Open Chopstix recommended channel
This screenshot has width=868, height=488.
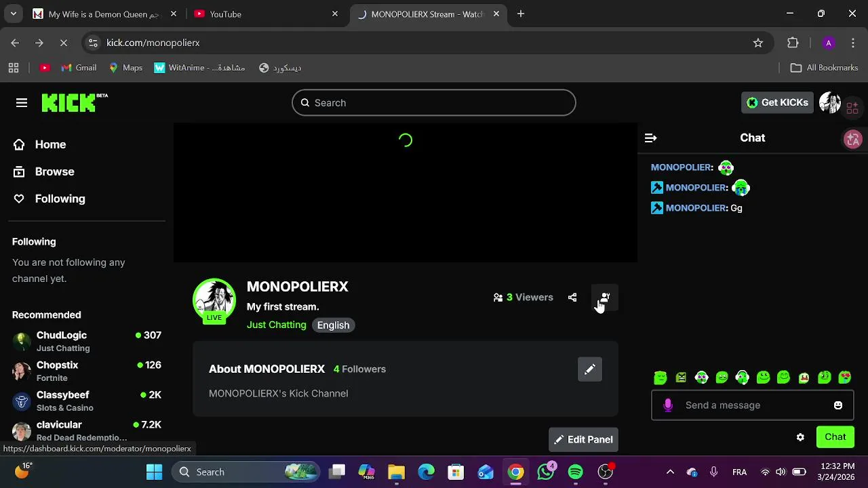click(x=87, y=371)
